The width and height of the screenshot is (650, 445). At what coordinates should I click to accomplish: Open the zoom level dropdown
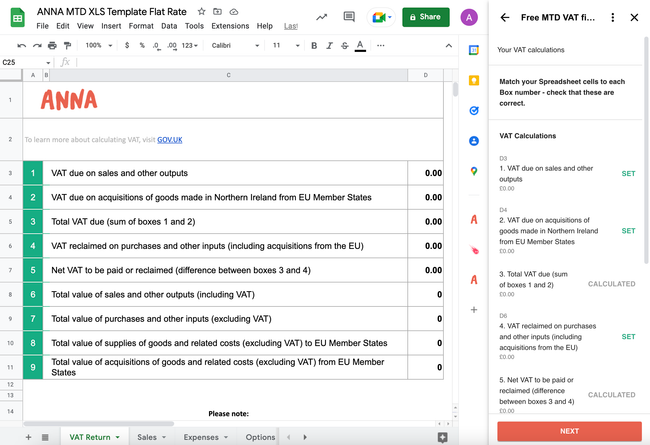pos(98,45)
